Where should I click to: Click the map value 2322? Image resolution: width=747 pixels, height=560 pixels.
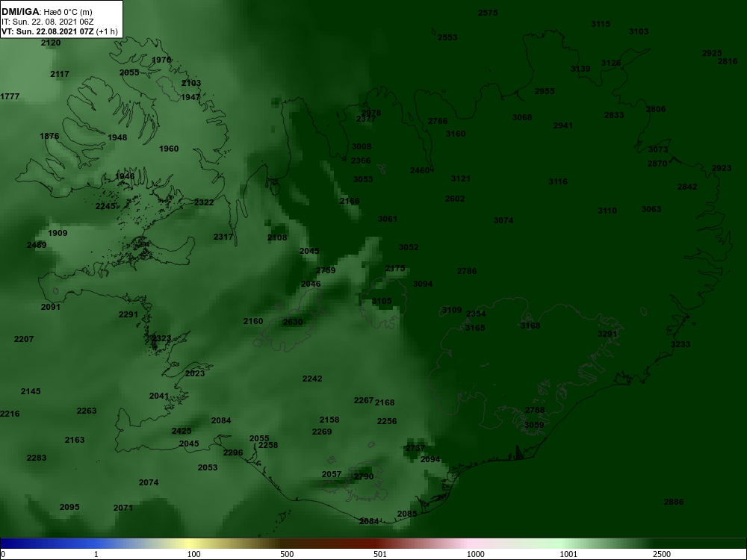pos(204,202)
